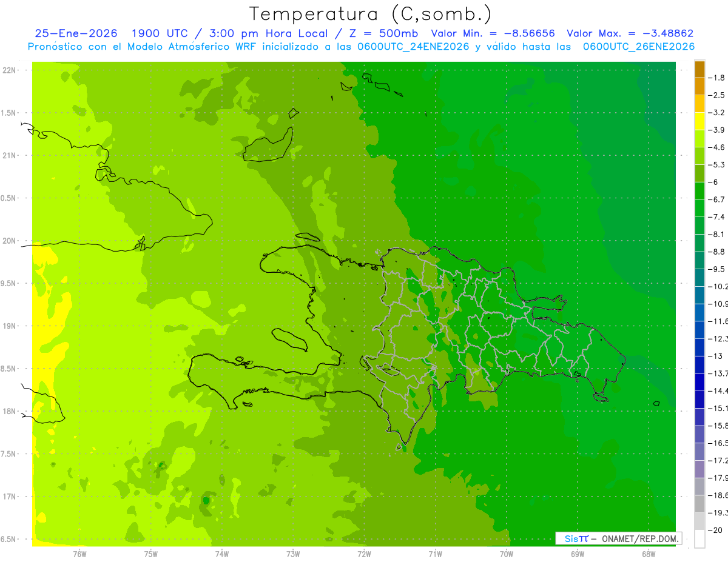
Task: Click the "-2.5" colorbar label
Action: 716,95
